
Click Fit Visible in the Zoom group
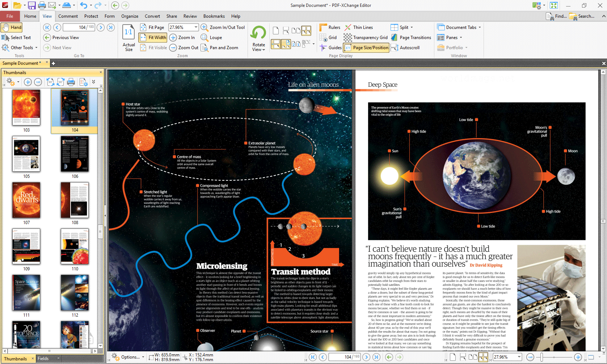pyautogui.click(x=153, y=48)
